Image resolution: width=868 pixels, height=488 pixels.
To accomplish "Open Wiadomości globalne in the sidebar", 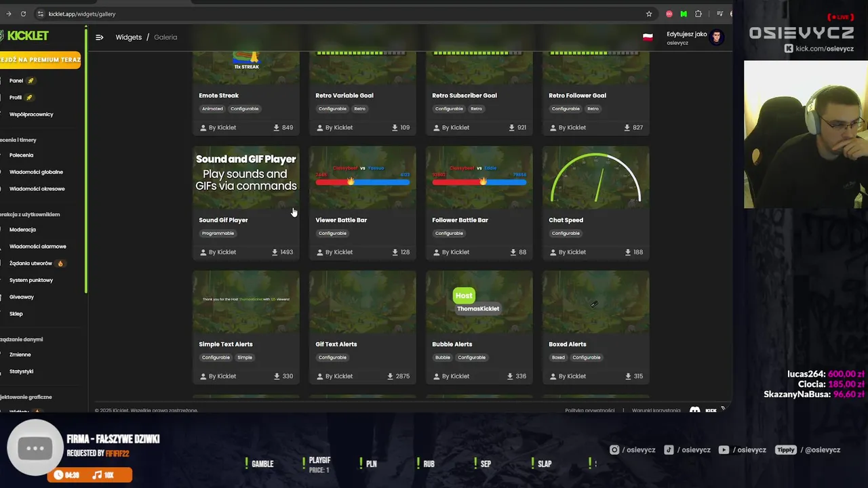I will (x=36, y=172).
